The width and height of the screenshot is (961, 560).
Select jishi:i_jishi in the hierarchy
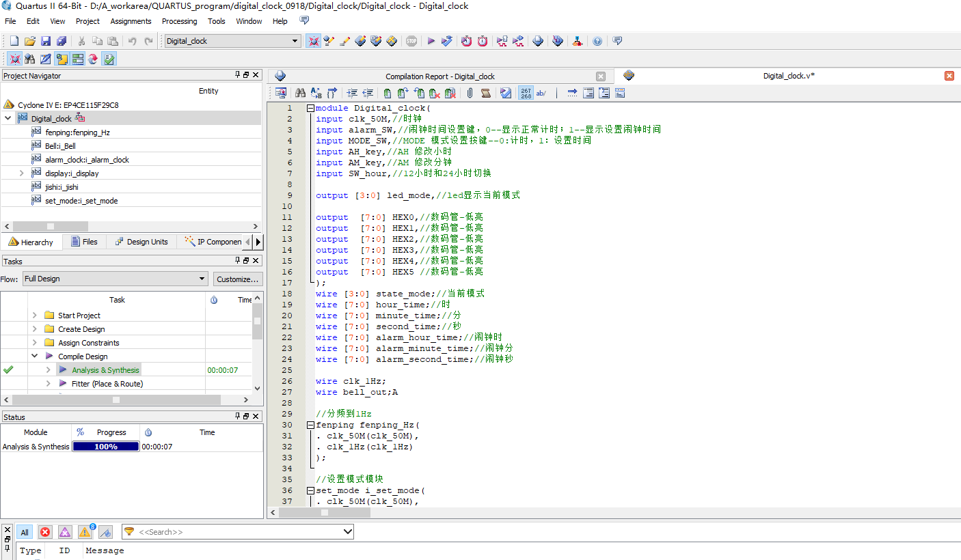click(x=62, y=186)
